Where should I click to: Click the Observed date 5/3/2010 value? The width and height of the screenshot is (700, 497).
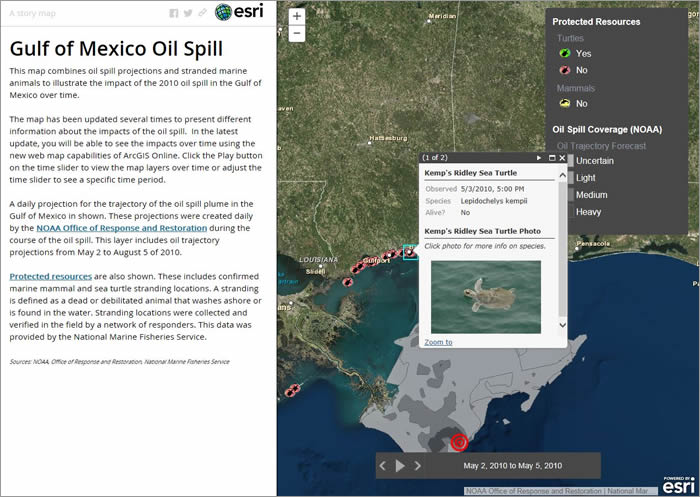tap(492, 189)
